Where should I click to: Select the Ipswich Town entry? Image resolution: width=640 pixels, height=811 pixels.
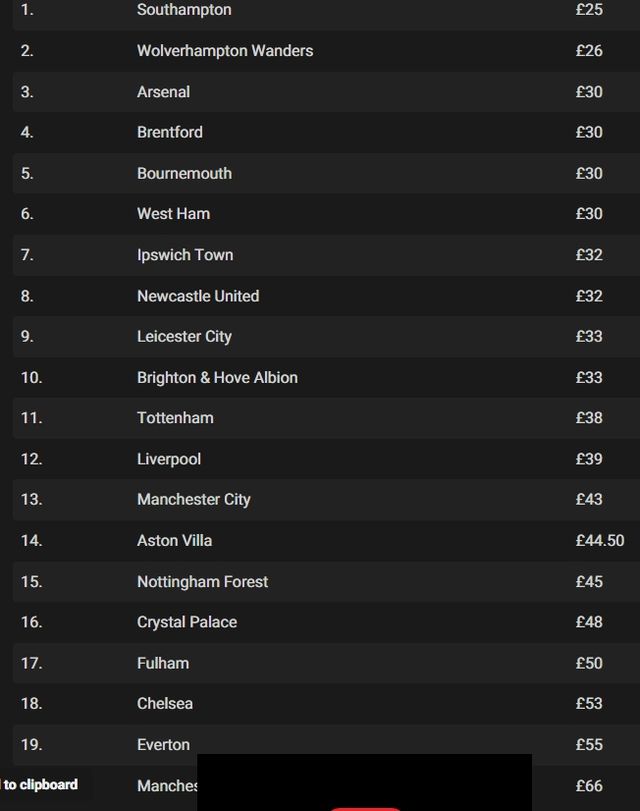[x=185, y=255]
